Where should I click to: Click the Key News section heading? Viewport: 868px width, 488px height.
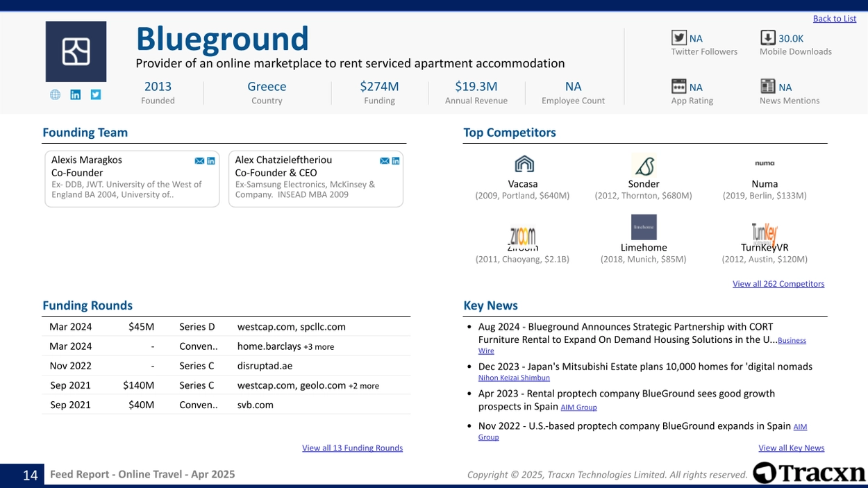(490, 305)
